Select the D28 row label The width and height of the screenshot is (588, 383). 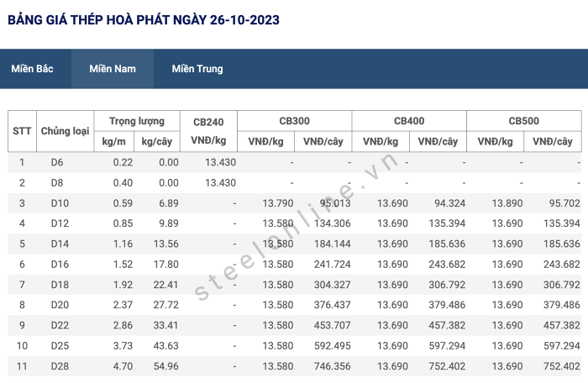(60, 366)
